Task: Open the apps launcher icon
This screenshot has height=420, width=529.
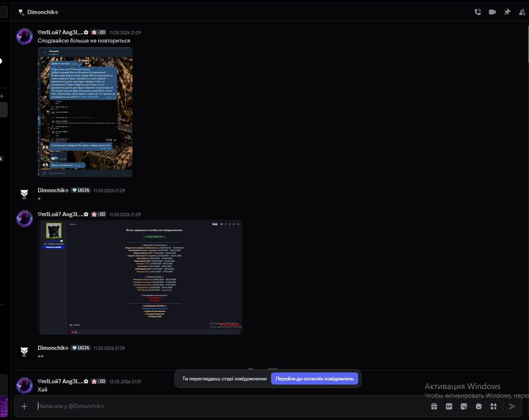Action: 493,406
